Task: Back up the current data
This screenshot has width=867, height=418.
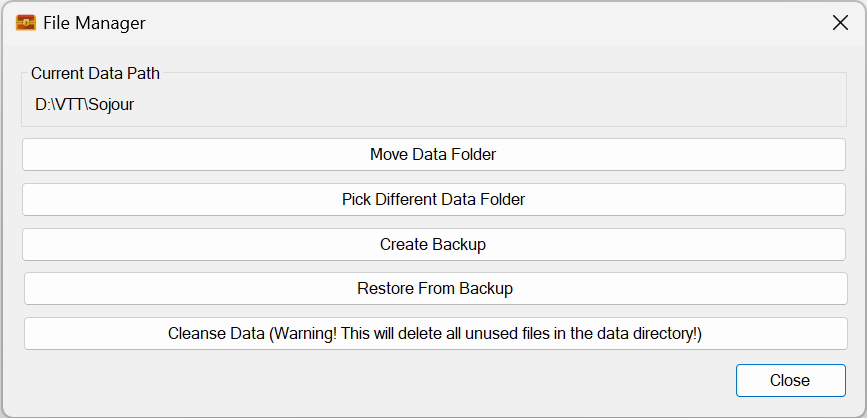Action: [433, 244]
